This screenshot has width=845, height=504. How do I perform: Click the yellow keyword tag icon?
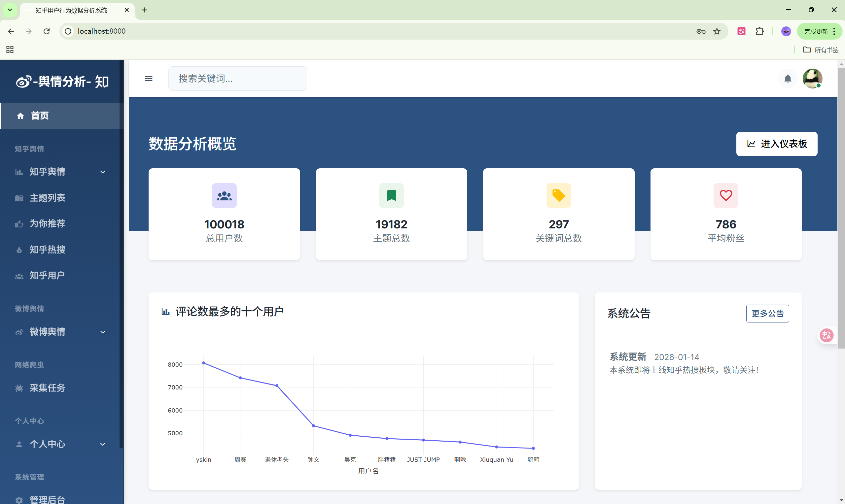(x=559, y=196)
